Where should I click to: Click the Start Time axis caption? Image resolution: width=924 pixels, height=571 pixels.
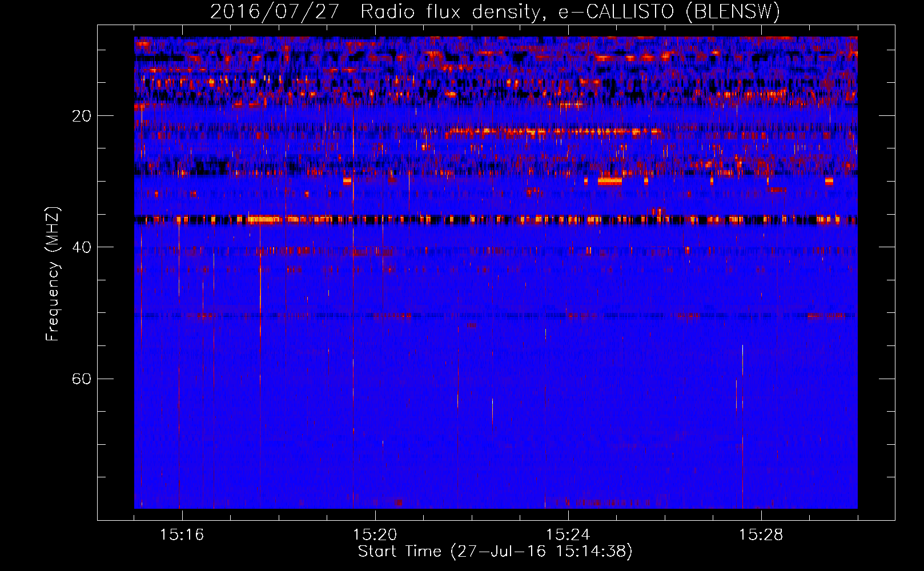point(495,552)
